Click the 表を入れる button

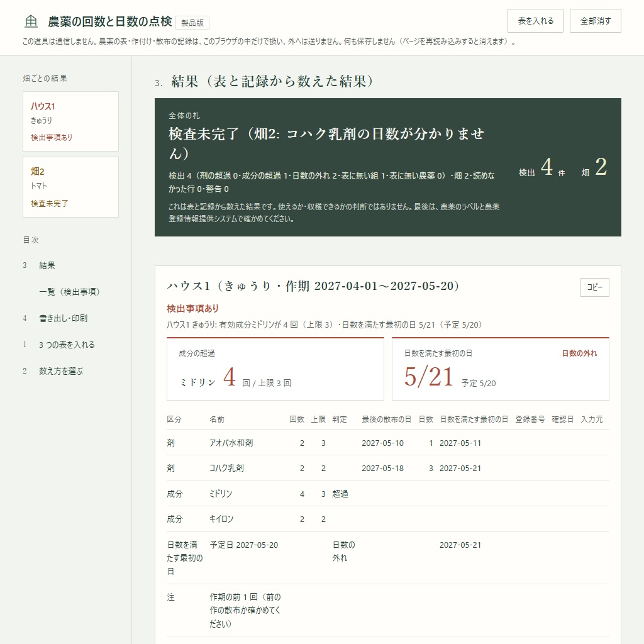pos(535,21)
